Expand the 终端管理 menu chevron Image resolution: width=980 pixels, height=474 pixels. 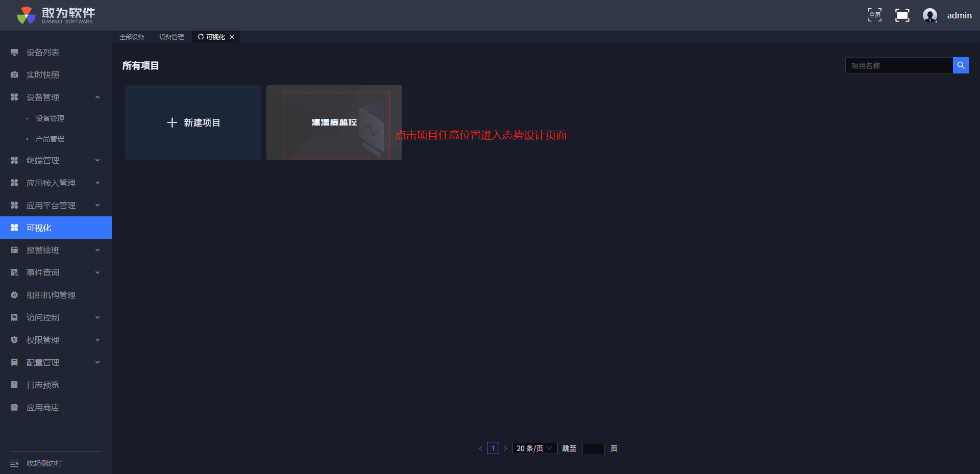pos(97,161)
